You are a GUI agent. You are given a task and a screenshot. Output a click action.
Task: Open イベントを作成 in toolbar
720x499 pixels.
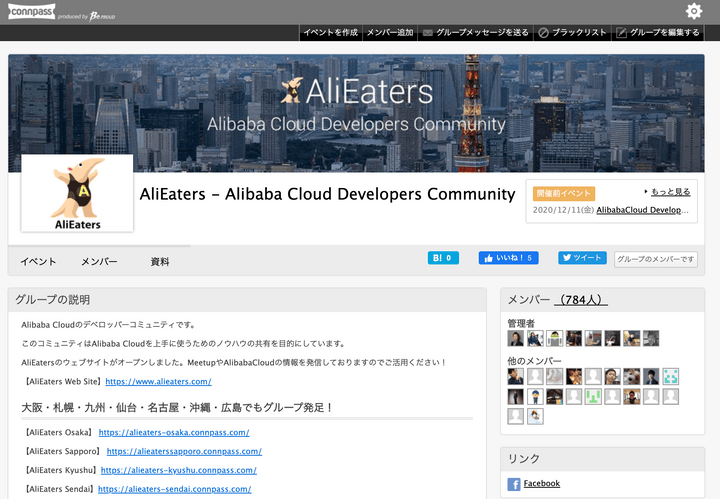pos(331,33)
